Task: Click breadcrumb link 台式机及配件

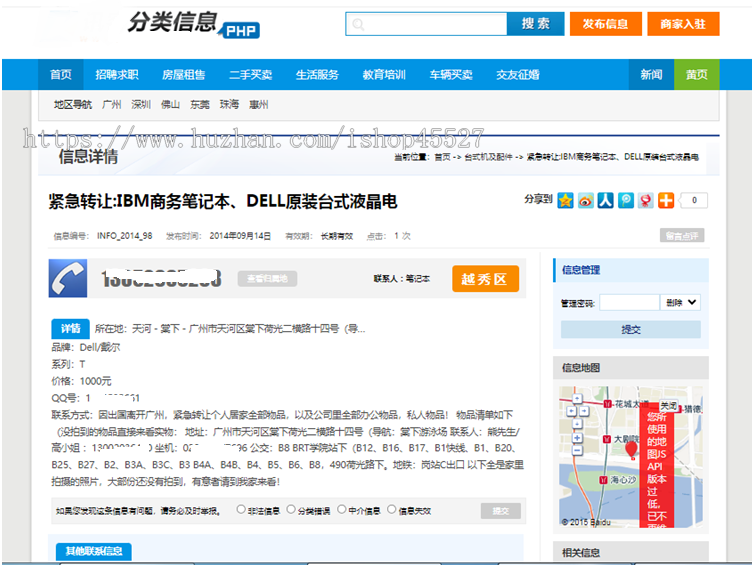Action: pyautogui.click(x=488, y=157)
